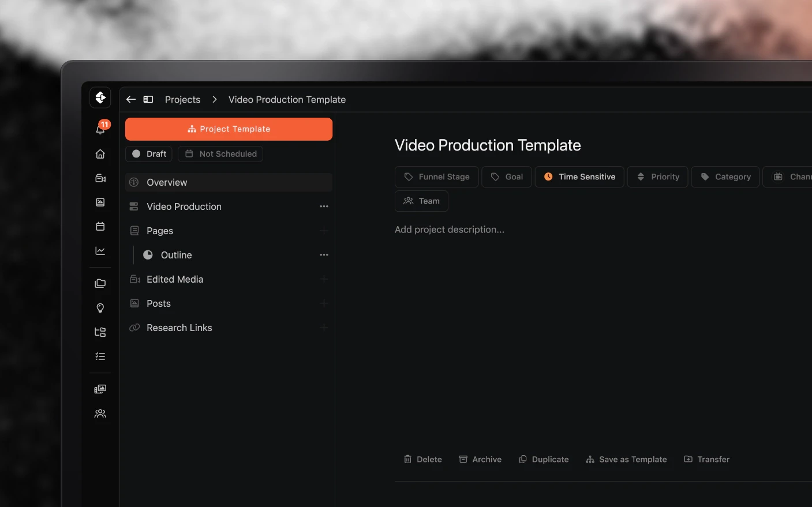Open the hierarchy structure sidebar icon
The width and height of the screenshot is (812, 507).
[100, 332]
